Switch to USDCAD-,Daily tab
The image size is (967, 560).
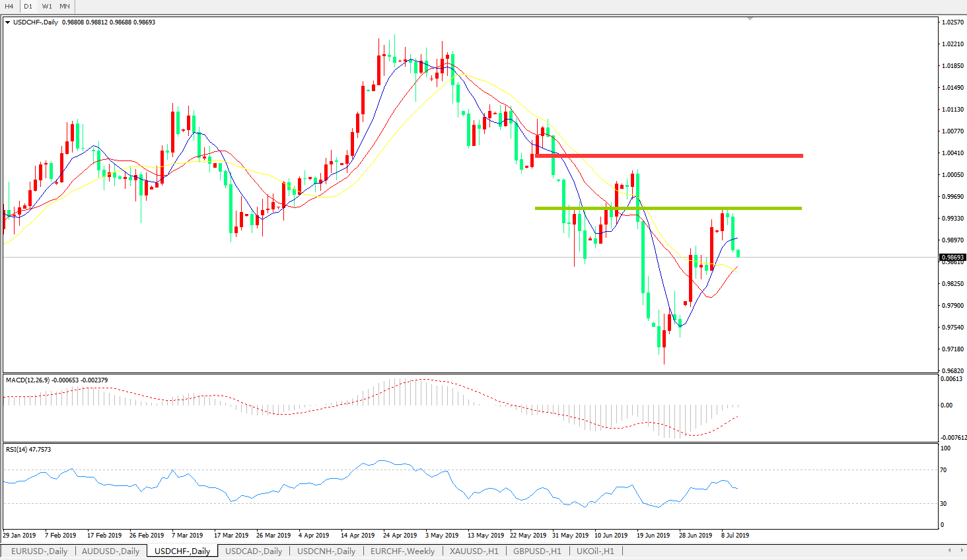253,551
